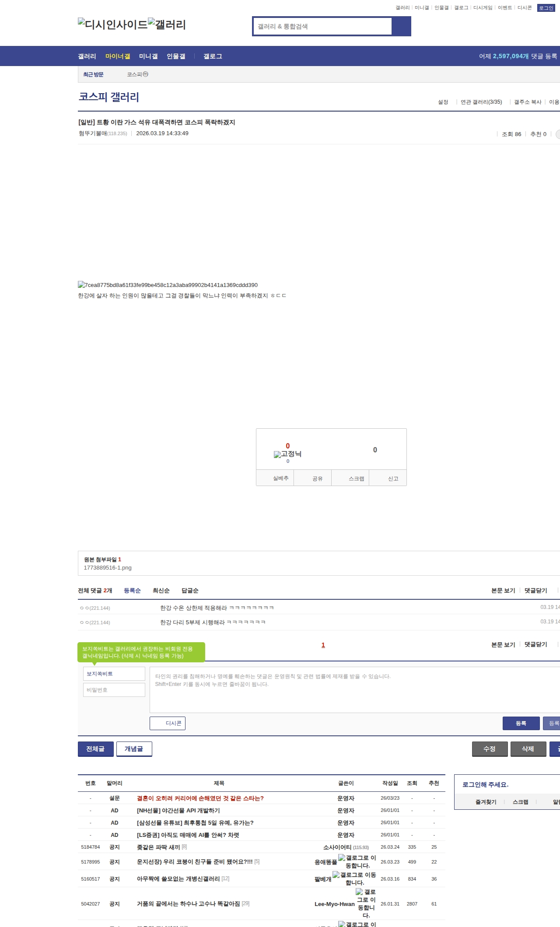The image size is (560, 927).
Task: Sort comments by 답글순
Action: [190, 591]
